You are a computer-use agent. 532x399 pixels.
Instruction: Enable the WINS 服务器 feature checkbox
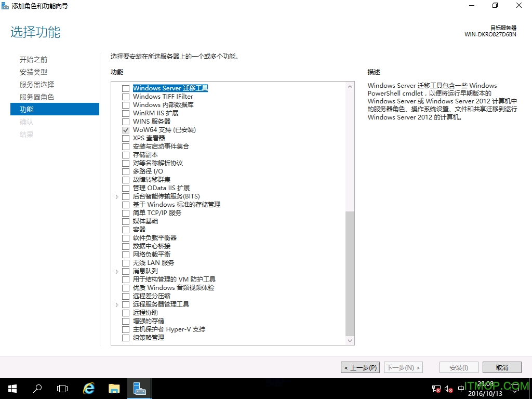[125, 122]
